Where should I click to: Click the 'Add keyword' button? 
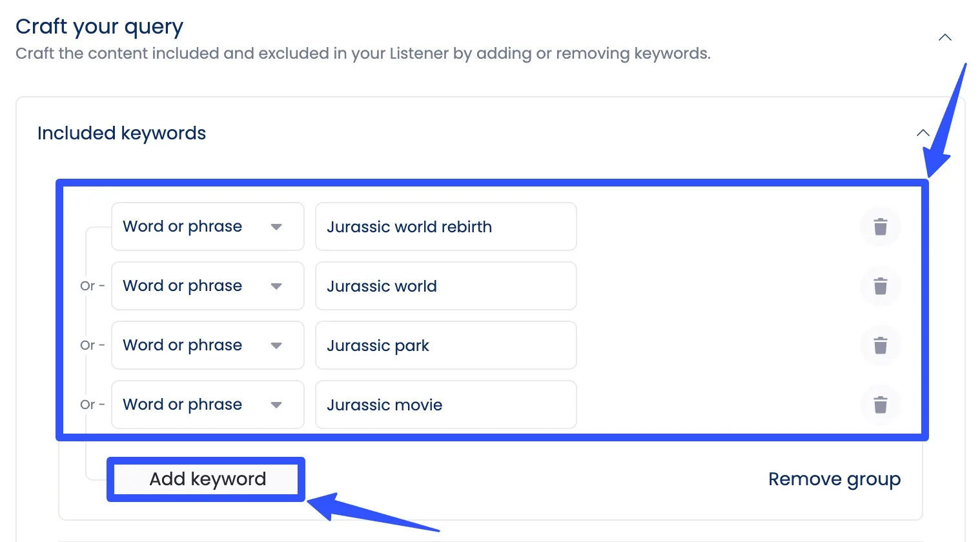[x=207, y=479]
